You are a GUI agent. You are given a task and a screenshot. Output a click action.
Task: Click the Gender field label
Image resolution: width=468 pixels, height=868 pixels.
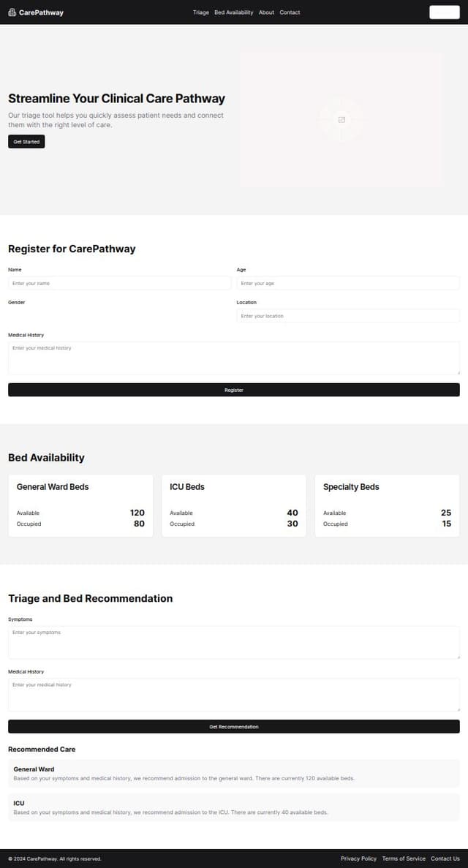point(17,302)
